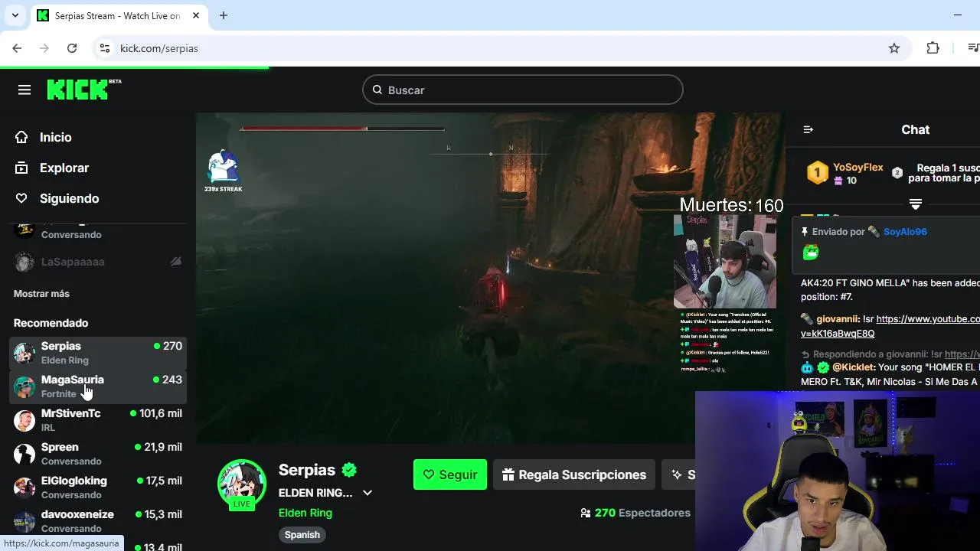The height and width of the screenshot is (551, 980).
Task: Click davooxeneize avatar in sidebar
Action: tap(24, 522)
